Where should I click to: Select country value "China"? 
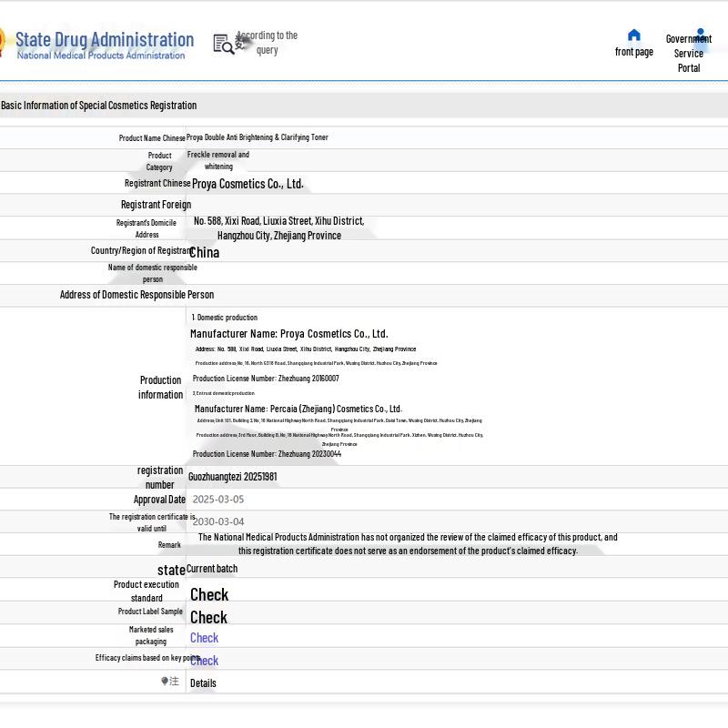204,253
